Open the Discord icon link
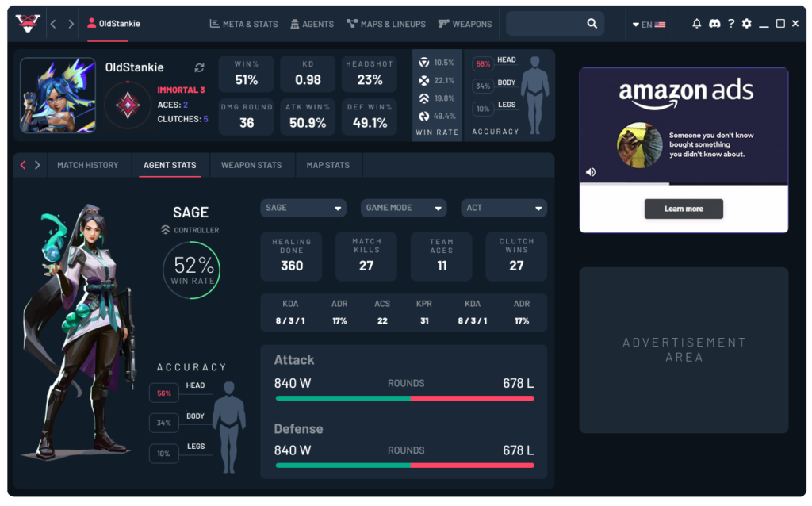 (x=714, y=24)
